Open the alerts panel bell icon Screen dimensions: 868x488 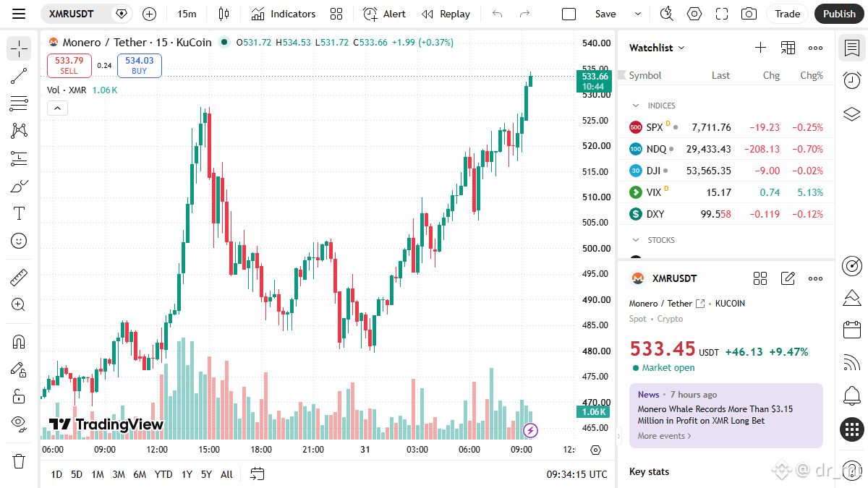[852, 395]
